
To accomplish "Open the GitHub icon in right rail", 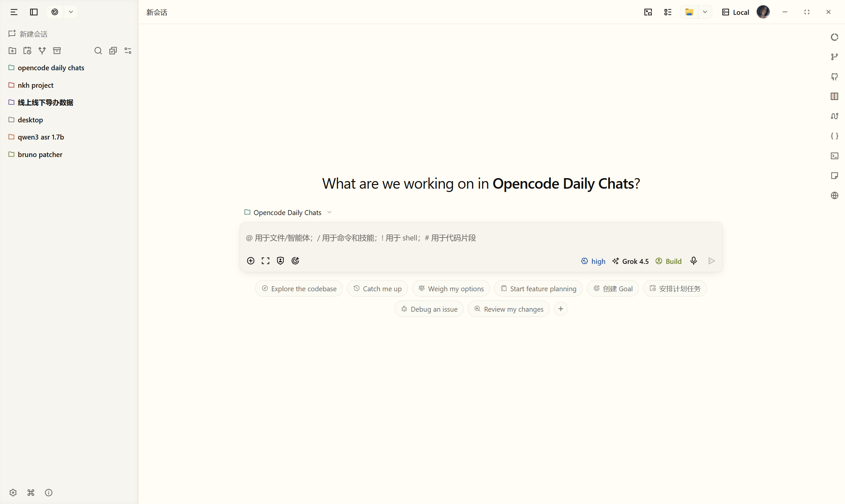I will [x=834, y=77].
